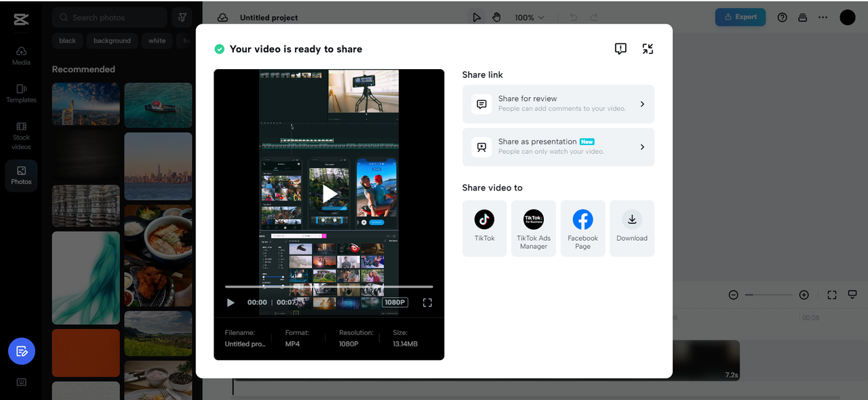868x400 pixels.
Task: Select the Photos sidebar panel
Action: 21,176
